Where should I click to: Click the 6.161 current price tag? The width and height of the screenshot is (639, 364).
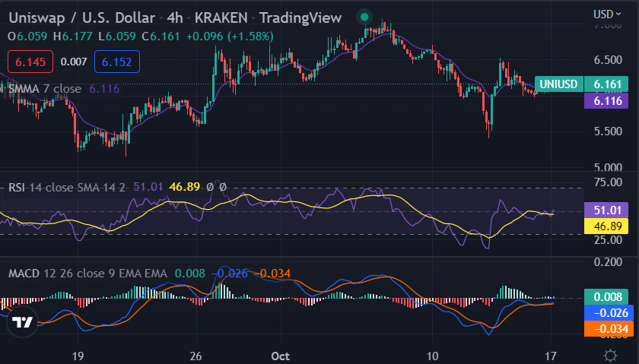pos(606,84)
